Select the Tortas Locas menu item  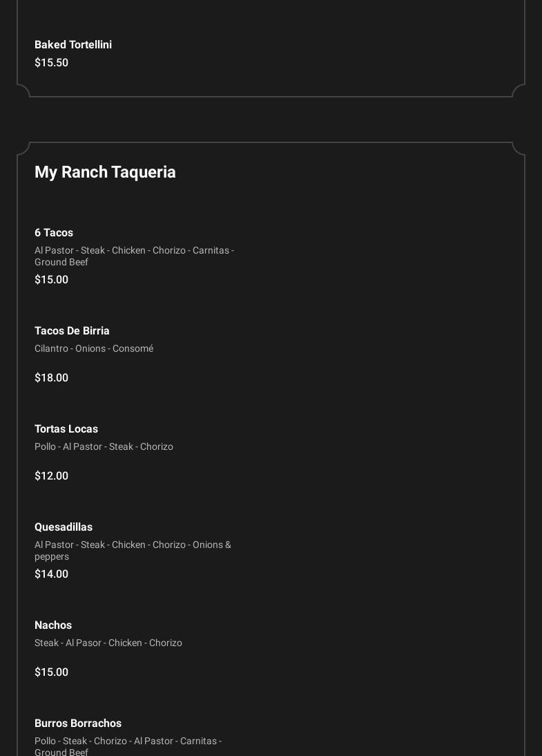coord(66,429)
